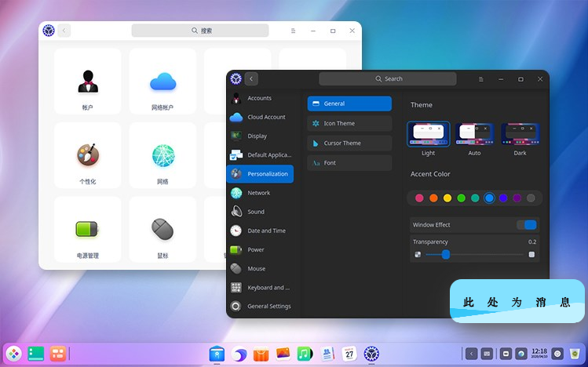Open the hamburger menu in dark window
The width and height of the screenshot is (588, 367).
(x=480, y=79)
